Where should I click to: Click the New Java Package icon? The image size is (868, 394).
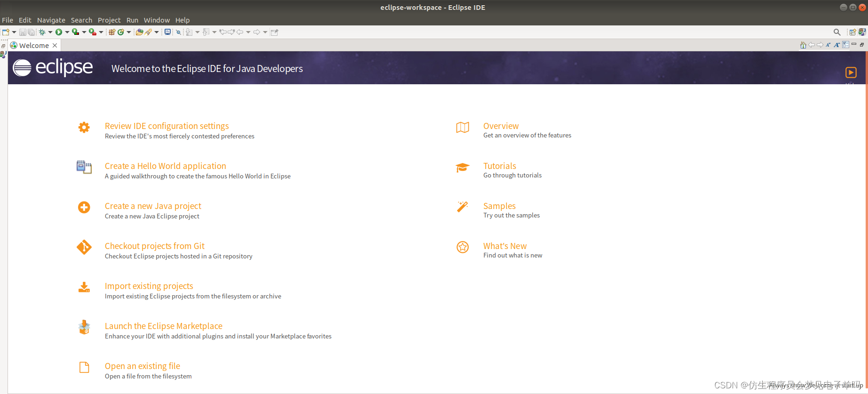click(112, 32)
